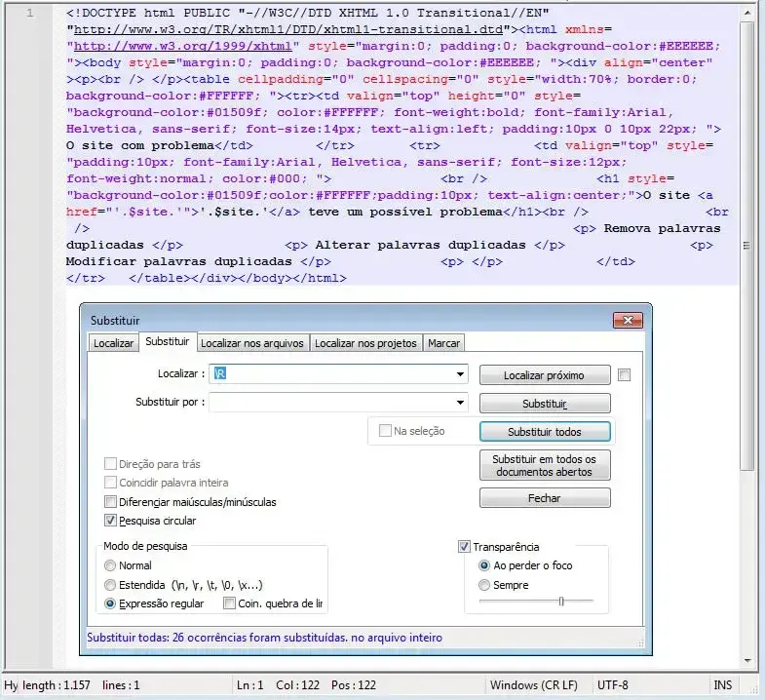Expand the Localizar field dropdown arrow

pos(460,374)
